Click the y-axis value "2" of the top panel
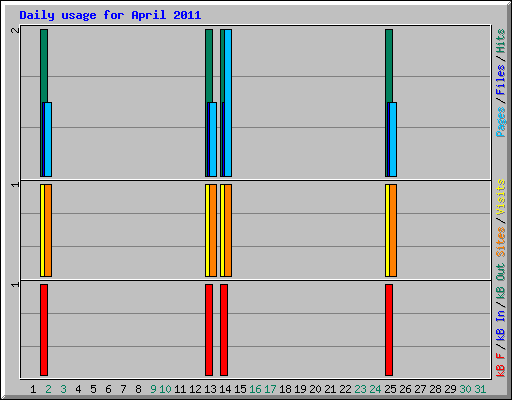Image resolution: width=512 pixels, height=400 pixels. coord(15,30)
